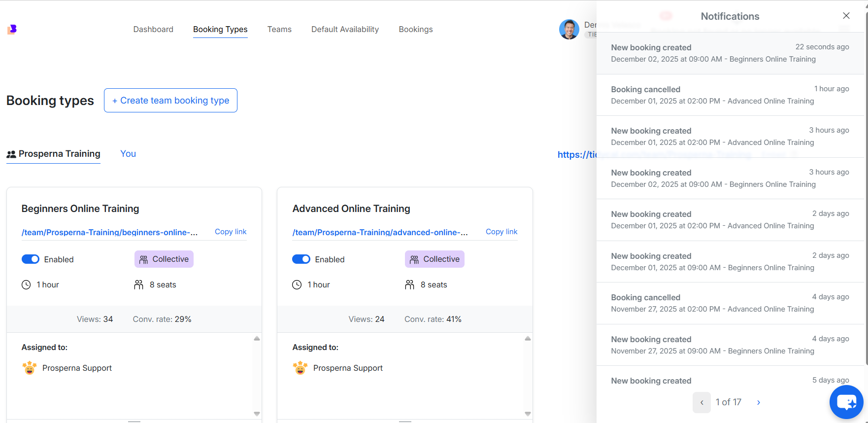Open the Bookings menu item
This screenshot has height=423, width=868.
[x=415, y=30]
